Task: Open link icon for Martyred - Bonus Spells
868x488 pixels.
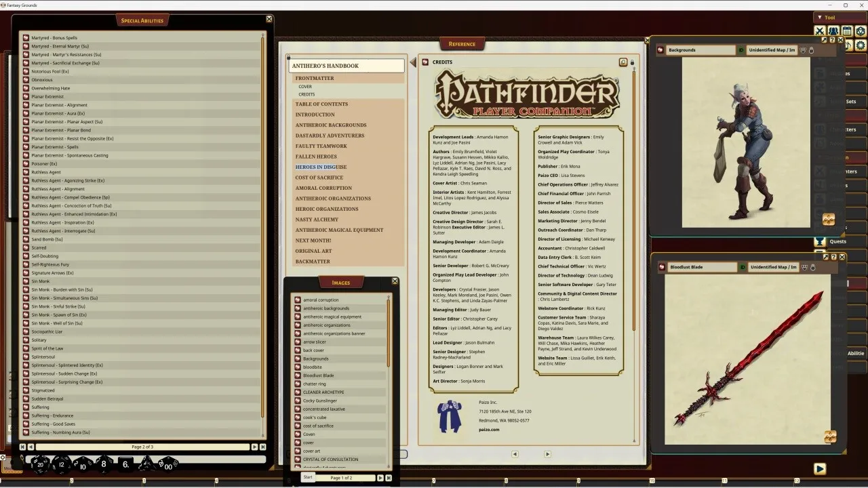Action: pyautogui.click(x=26, y=38)
